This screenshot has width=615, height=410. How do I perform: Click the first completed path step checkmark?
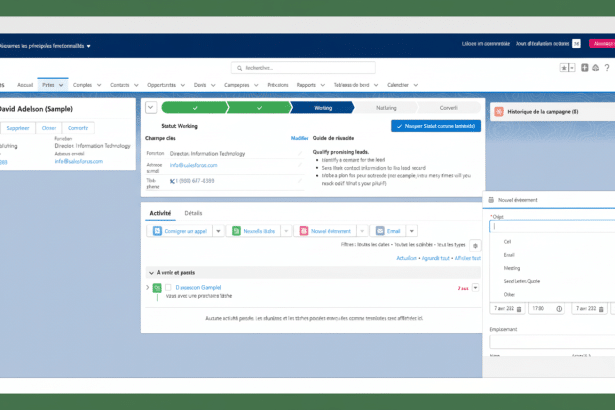(x=195, y=108)
